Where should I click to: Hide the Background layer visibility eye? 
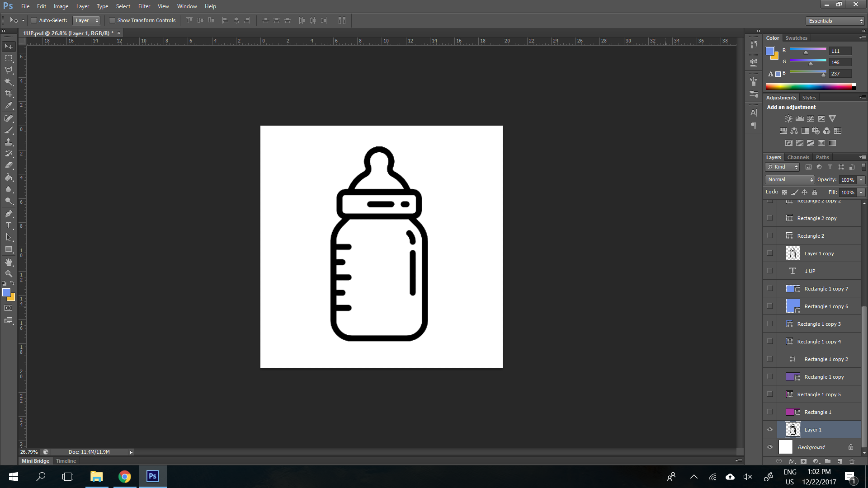click(x=770, y=447)
